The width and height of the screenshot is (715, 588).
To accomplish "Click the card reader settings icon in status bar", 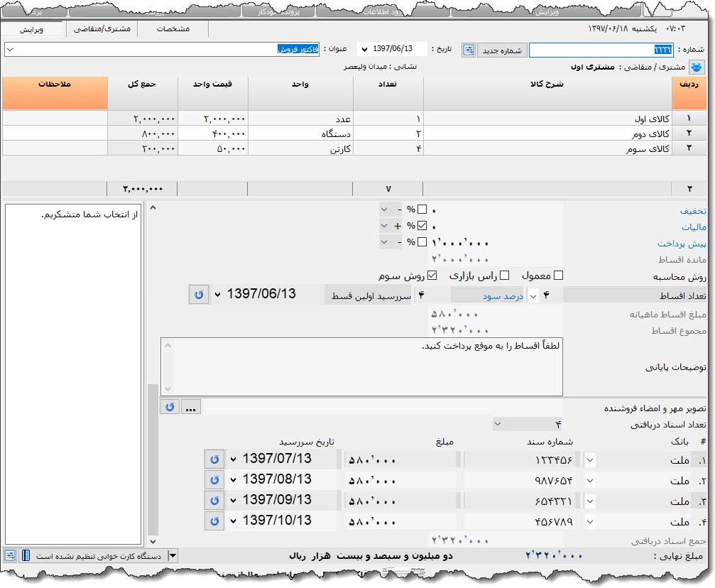I will click(11, 555).
